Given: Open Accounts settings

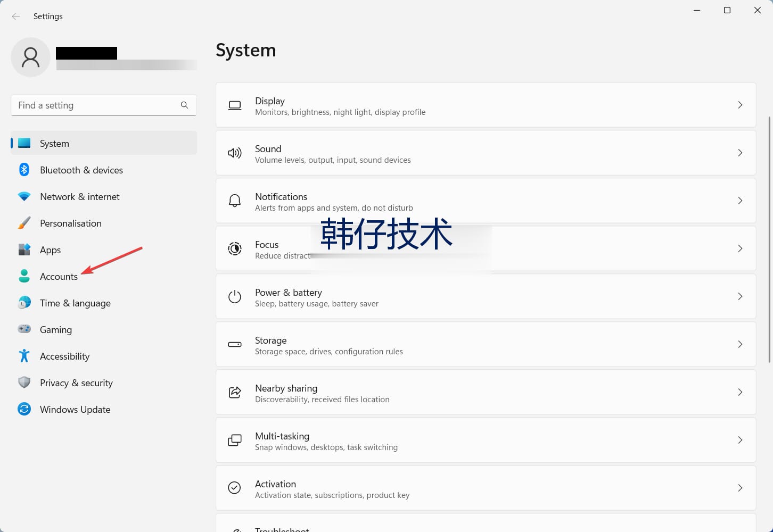Looking at the screenshot, I should point(104,276).
